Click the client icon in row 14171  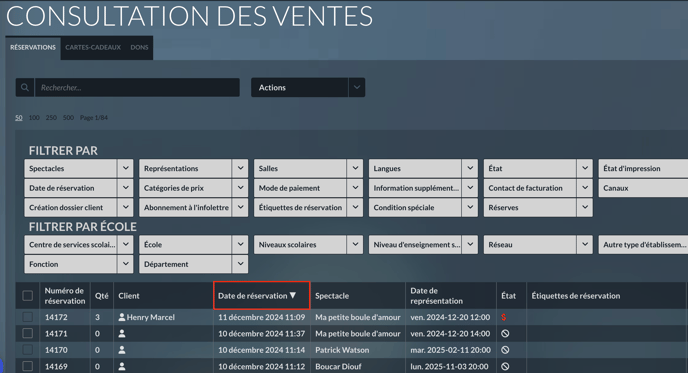(122, 334)
